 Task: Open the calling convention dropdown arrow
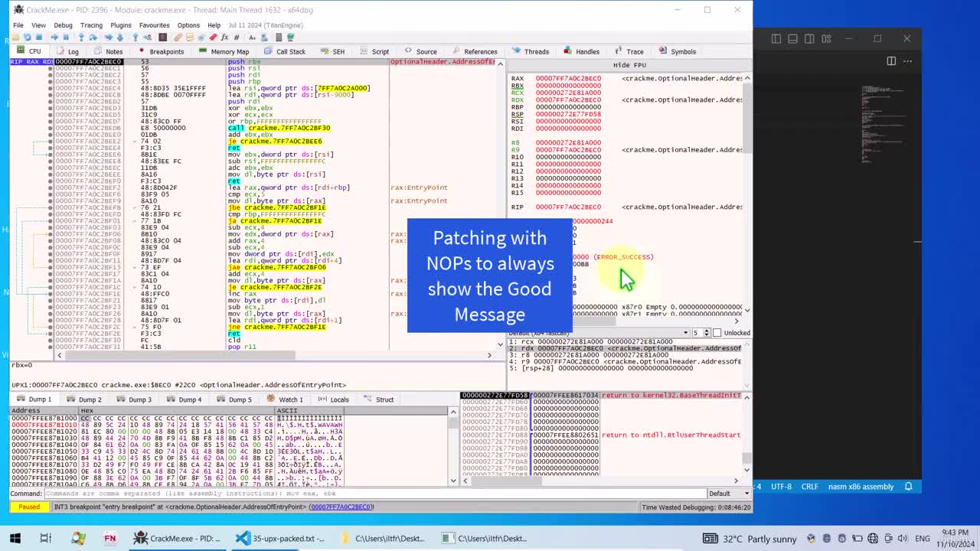tap(685, 333)
